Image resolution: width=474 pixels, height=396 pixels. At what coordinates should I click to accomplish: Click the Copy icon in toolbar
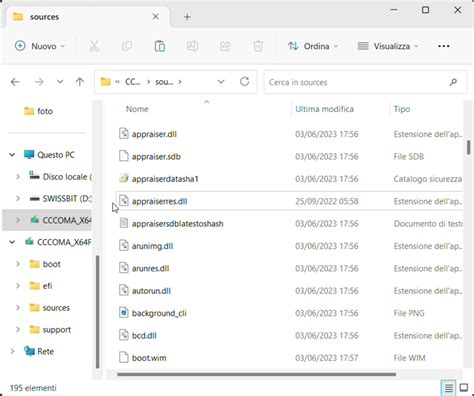pyautogui.click(x=127, y=46)
